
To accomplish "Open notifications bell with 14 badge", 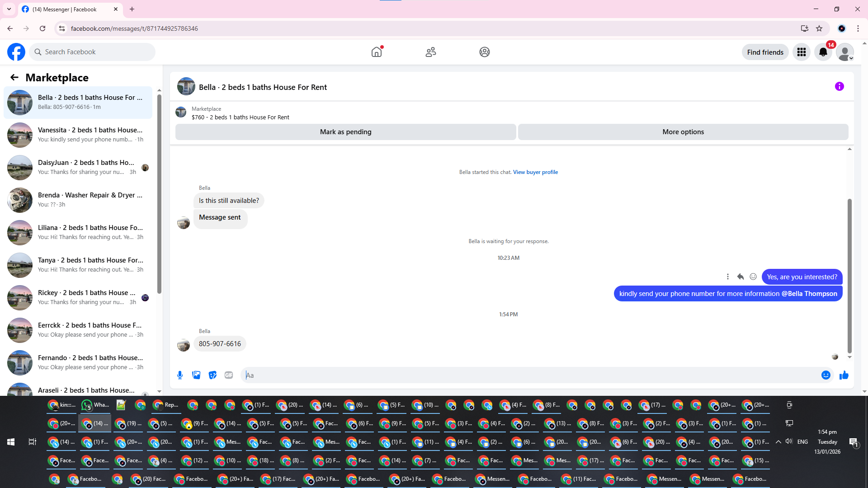I will point(823,52).
